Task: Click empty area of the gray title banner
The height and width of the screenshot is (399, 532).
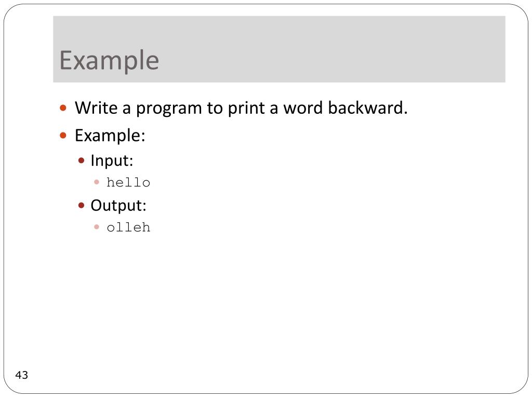Action: (x=332, y=49)
